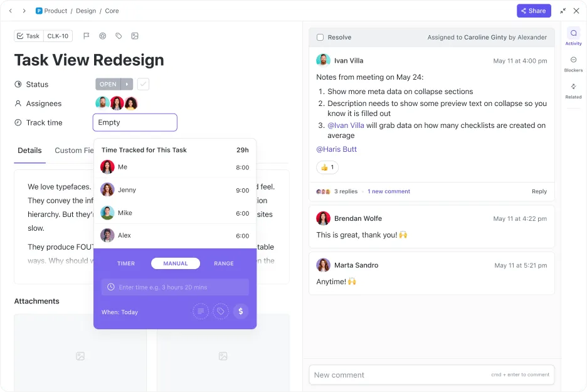Click the cover image icon in task header
Screen dimensions: 587x392
coord(135,36)
